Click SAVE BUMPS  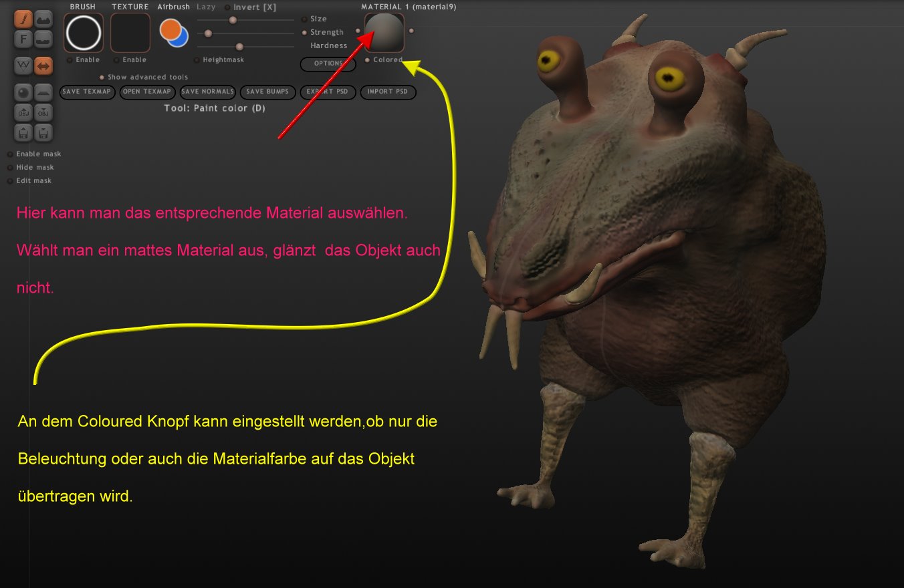[267, 92]
